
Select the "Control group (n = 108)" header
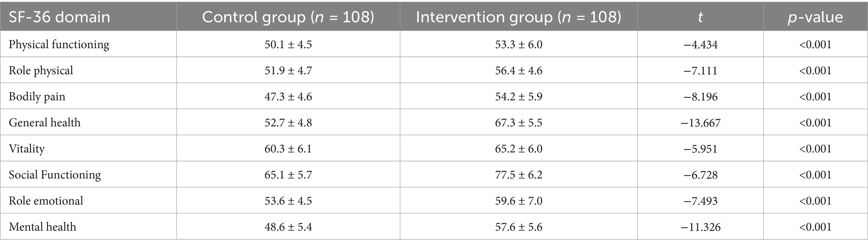click(288, 17)
